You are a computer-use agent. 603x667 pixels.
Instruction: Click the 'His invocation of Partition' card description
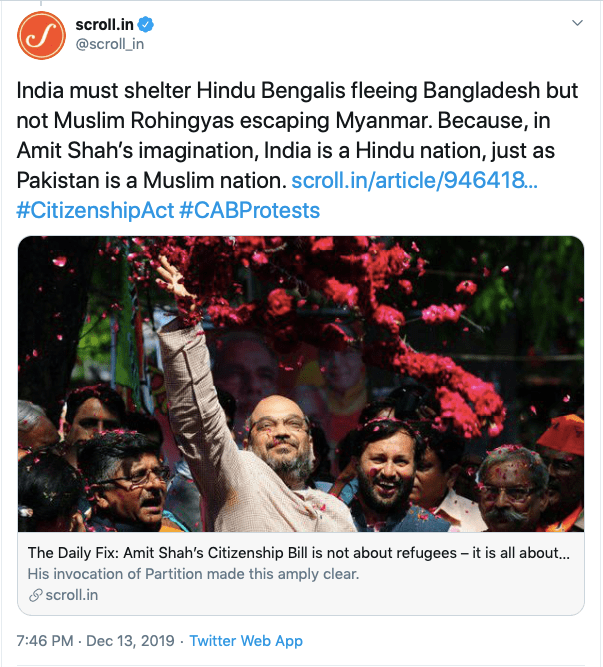pos(192,574)
